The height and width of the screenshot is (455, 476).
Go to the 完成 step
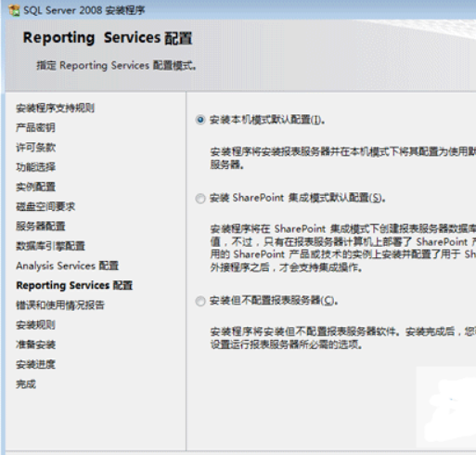click(x=26, y=384)
